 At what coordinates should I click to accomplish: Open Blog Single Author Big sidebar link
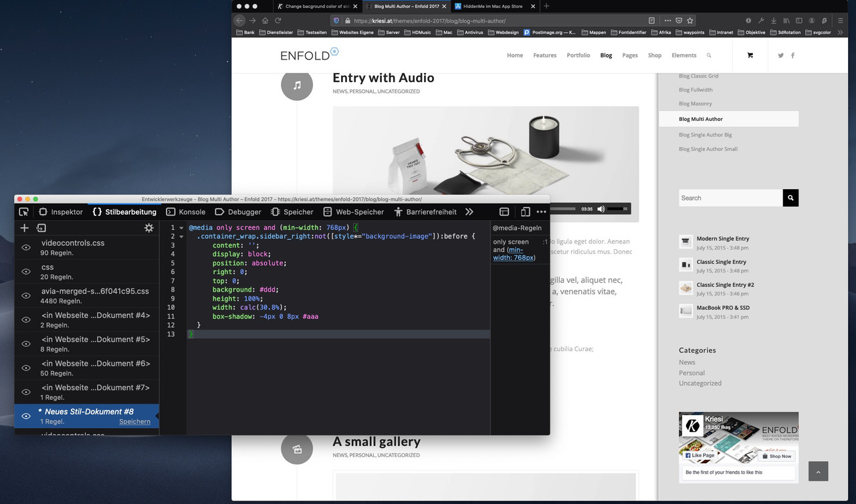coord(706,135)
